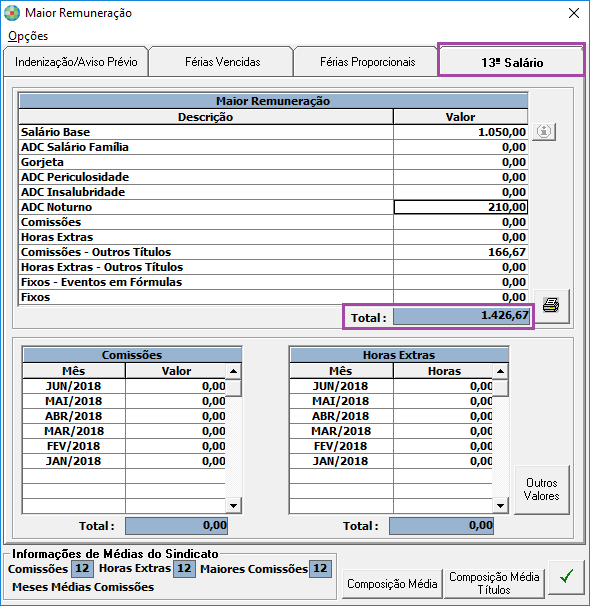Click Horas Extras table scroll down arrow
This screenshot has height=606, width=591.
pyautogui.click(x=501, y=506)
